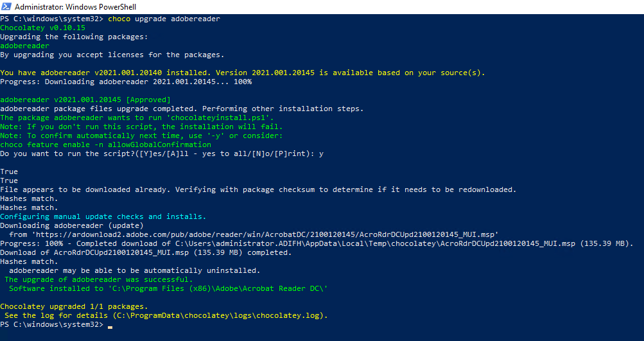
Task: Click the "Progress: Downloading adobereader" 100% line
Action: tap(125, 82)
